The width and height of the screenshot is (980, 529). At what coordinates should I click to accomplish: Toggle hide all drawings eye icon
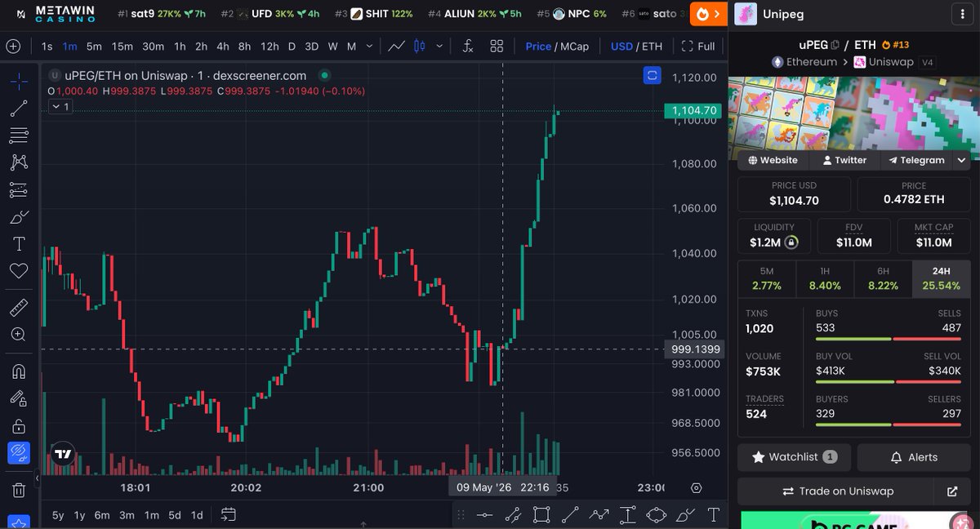tap(19, 451)
